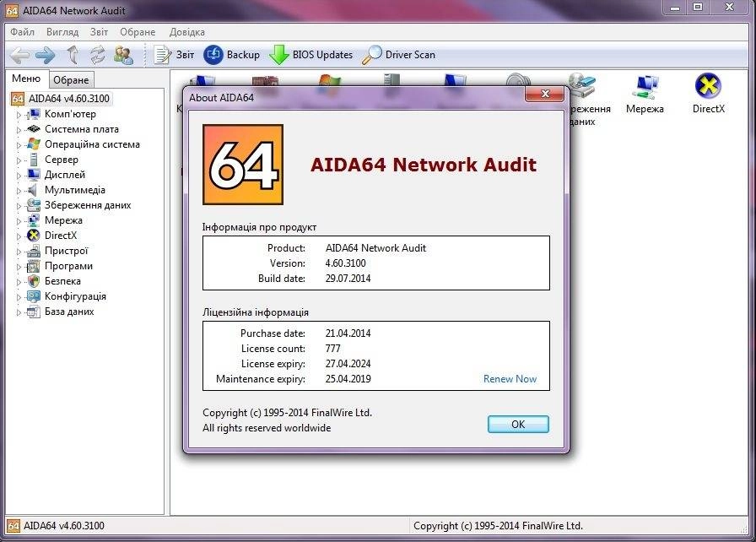Expand the Комп'ютер tree node
Viewport: 756px width, 542px height.
(x=19, y=115)
